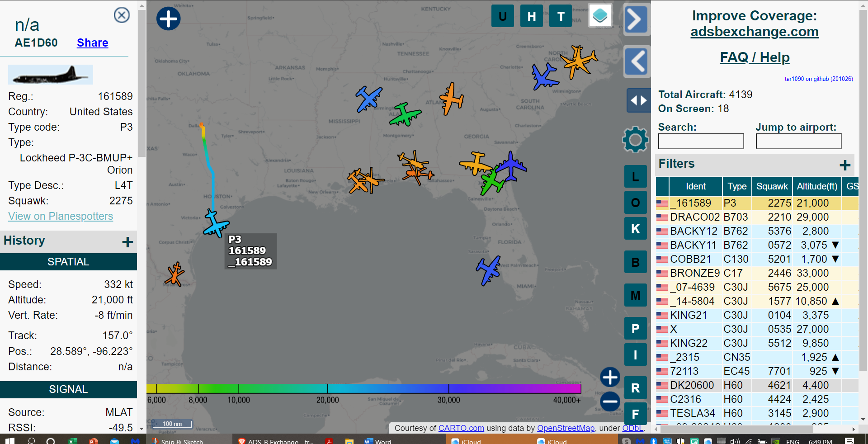
Task: Open the map layer switcher
Action: [x=600, y=16]
